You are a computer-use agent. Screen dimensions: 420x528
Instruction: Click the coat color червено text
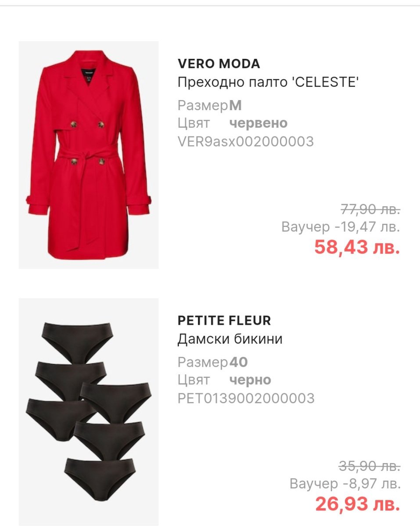[258, 123]
